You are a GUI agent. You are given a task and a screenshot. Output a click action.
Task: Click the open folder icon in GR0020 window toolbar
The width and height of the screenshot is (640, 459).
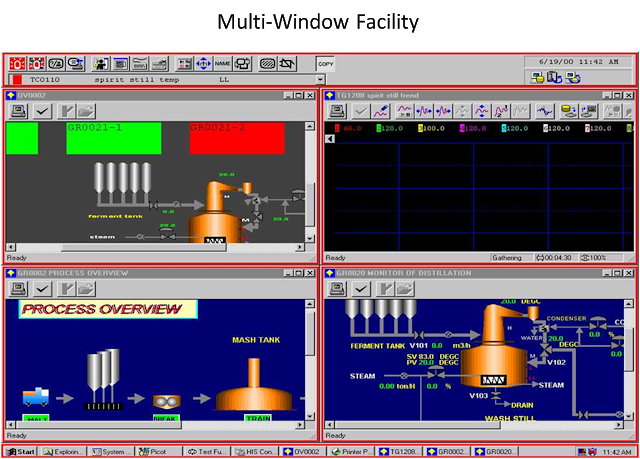pos(403,288)
